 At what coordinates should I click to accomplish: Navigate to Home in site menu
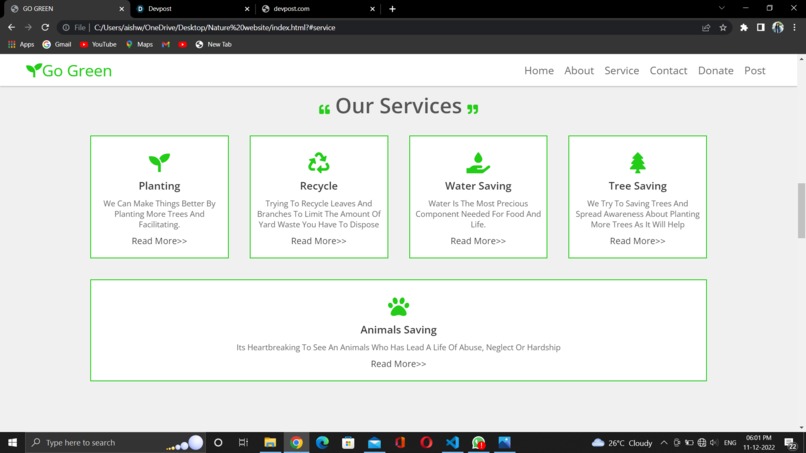coord(539,70)
